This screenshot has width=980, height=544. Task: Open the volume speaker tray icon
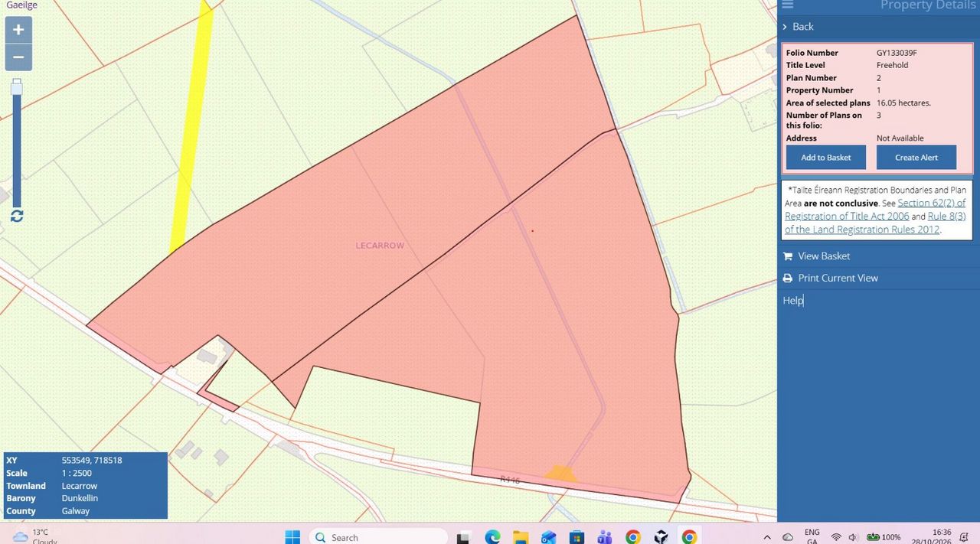point(853,537)
